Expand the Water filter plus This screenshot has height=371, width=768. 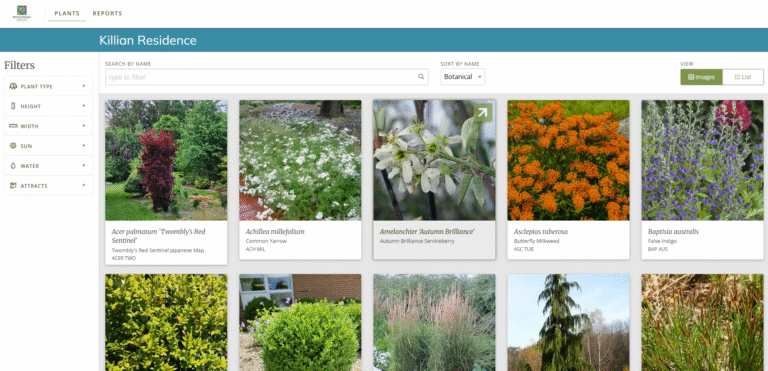pos(84,166)
